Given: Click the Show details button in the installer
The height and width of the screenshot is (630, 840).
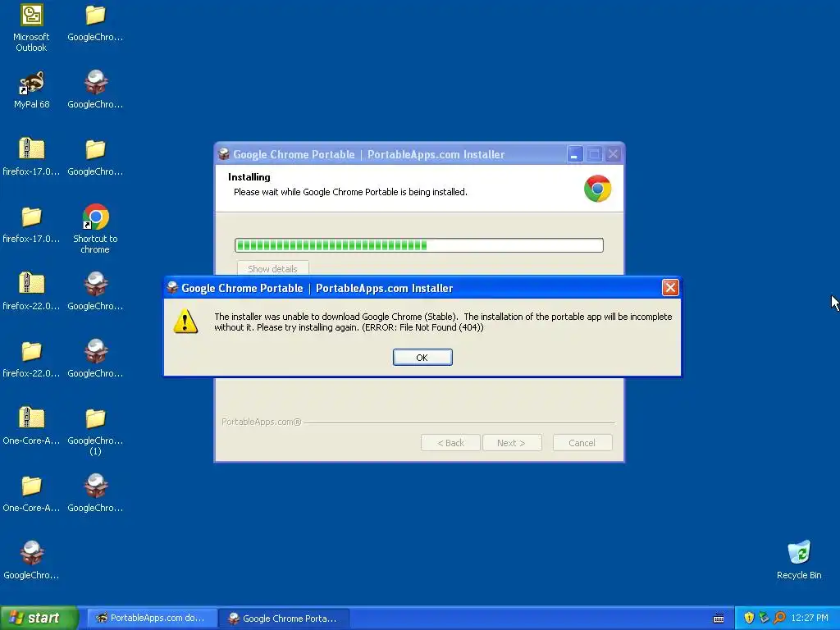Looking at the screenshot, I should click(x=272, y=268).
